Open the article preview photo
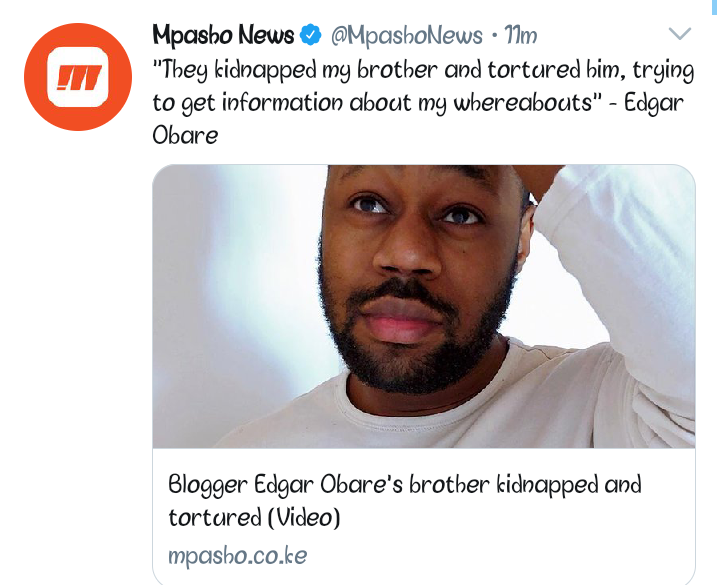717x585 pixels. pyautogui.click(x=424, y=306)
